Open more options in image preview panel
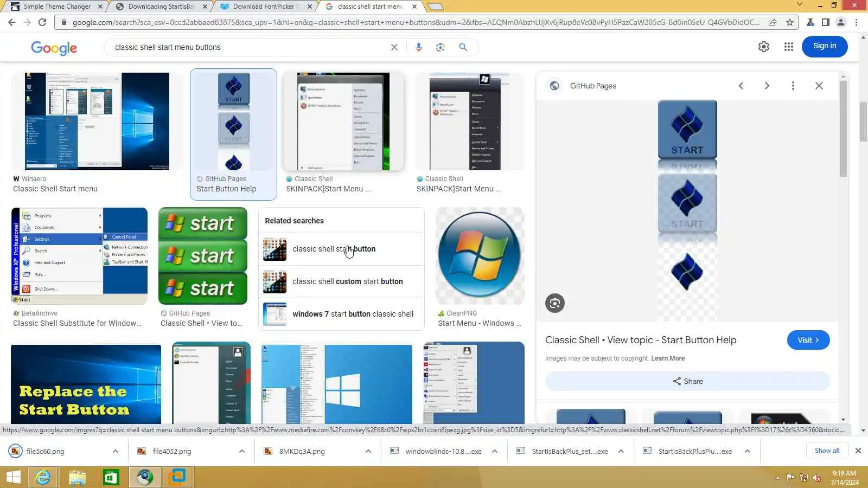Viewport: 868px width, 488px height. [793, 86]
